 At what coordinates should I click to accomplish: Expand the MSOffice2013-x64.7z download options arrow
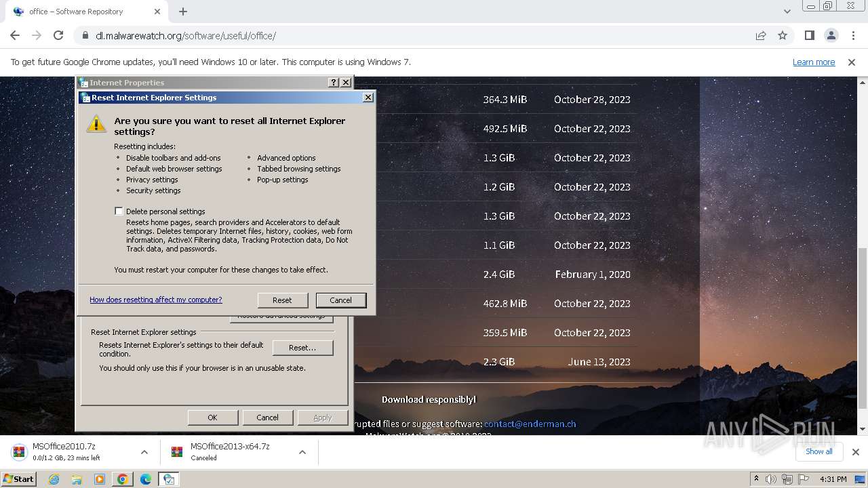pos(302,452)
